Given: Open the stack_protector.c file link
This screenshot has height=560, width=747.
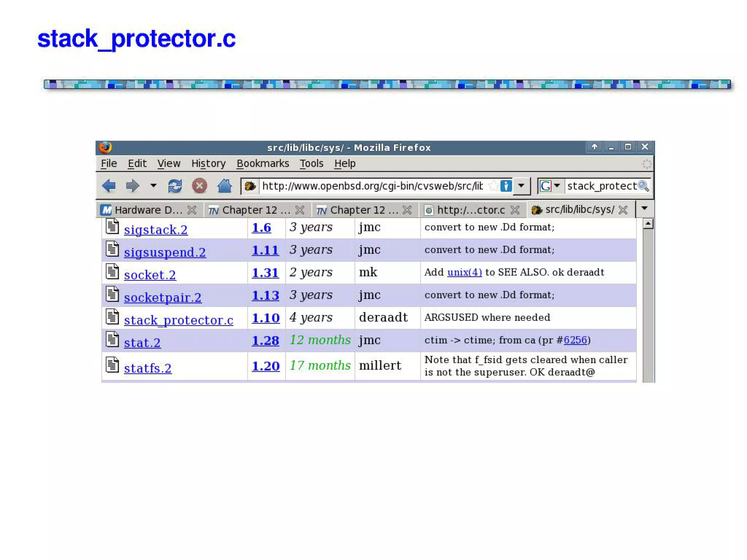Looking at the screenshot, I should point(179,320).
